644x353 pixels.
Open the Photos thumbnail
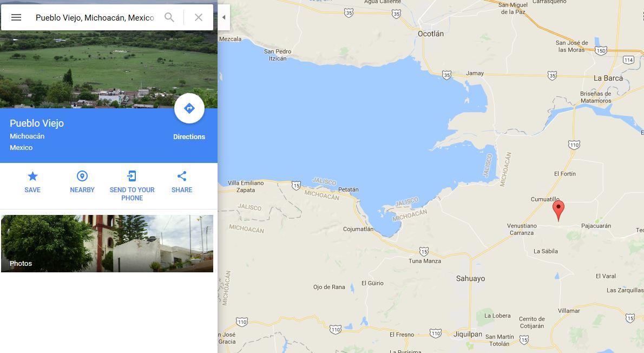pyautogui.click(x=107, y=243)
